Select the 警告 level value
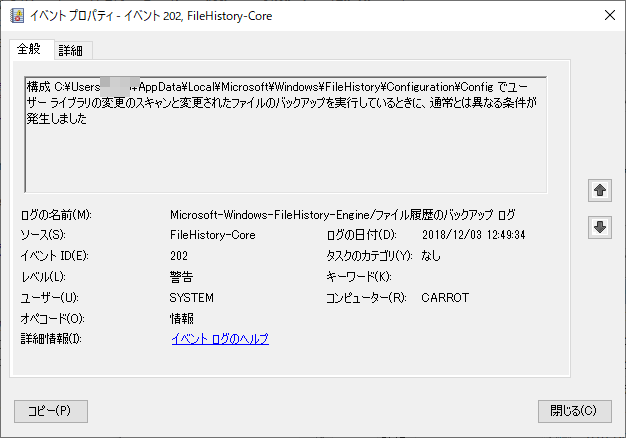This screenshot has width=626, height=438. (181, 277)
